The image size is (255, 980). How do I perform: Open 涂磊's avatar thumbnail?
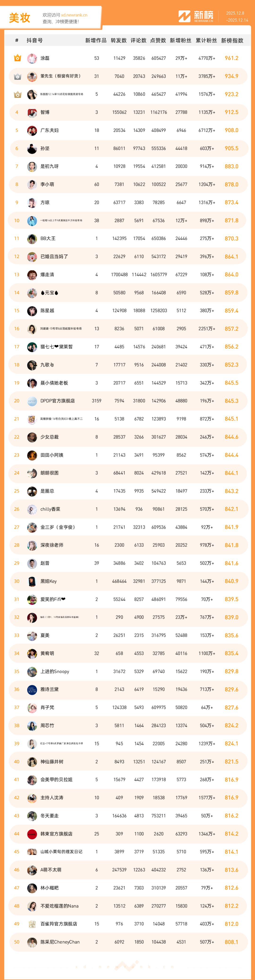coord(32,58)
